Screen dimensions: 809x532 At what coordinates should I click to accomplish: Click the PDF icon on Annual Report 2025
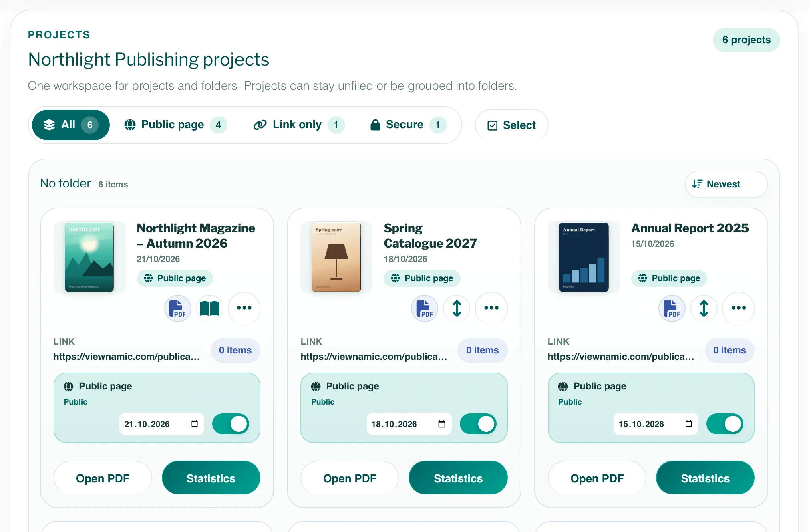coord(672,308)
